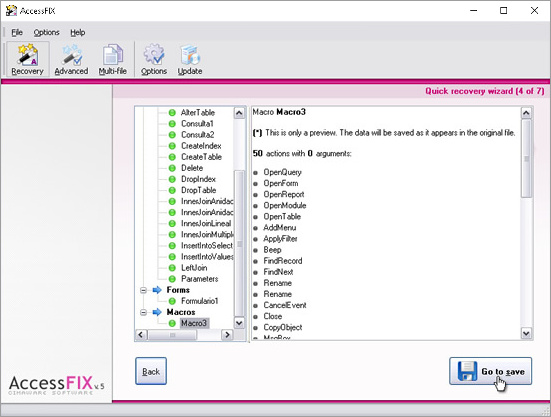Select the Delete query tree item
Image resolution: width=551 pixels, height=417 pixels.
192,168
